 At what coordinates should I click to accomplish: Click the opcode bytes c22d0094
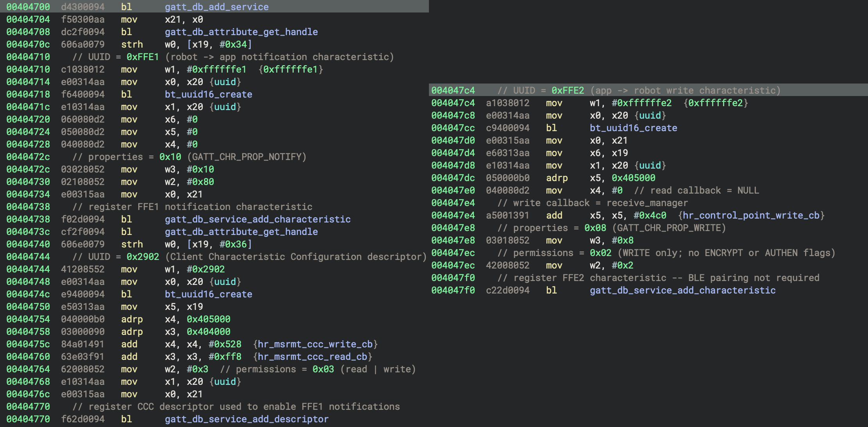point(508,290)
